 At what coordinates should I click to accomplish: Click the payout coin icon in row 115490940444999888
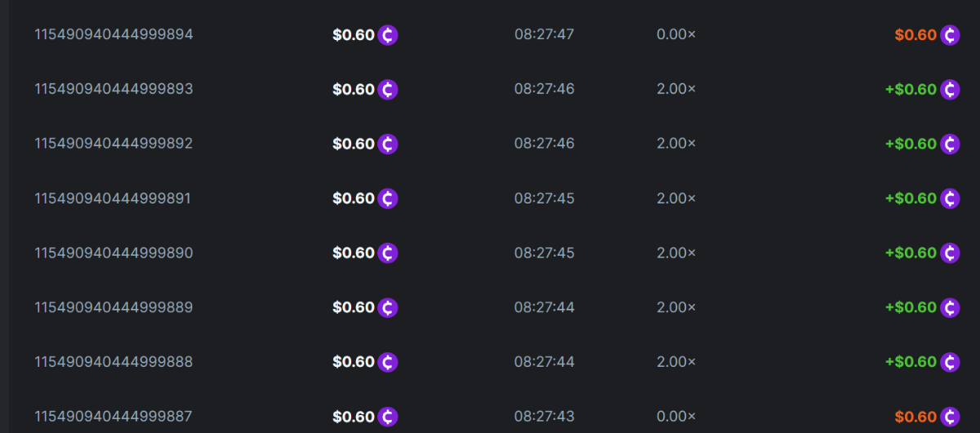(x=950, y=362)
